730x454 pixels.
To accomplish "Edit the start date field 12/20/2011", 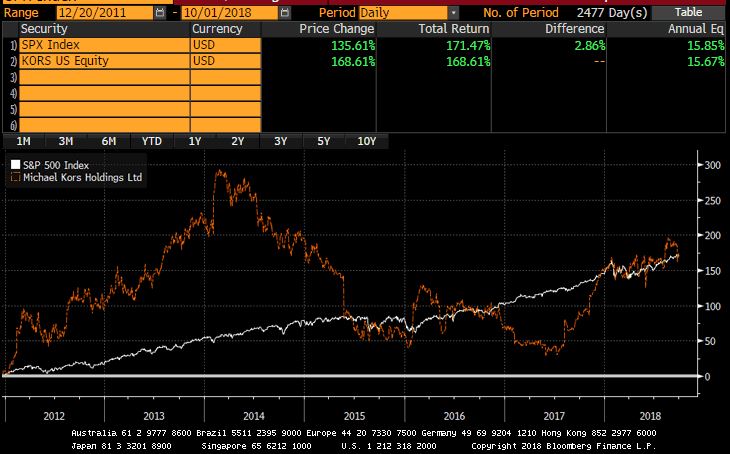I will click(x=105, y=13).
